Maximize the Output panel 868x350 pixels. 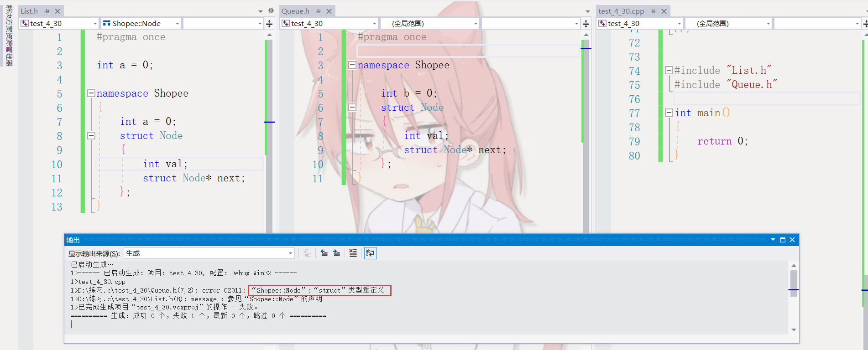click(783, 240)
